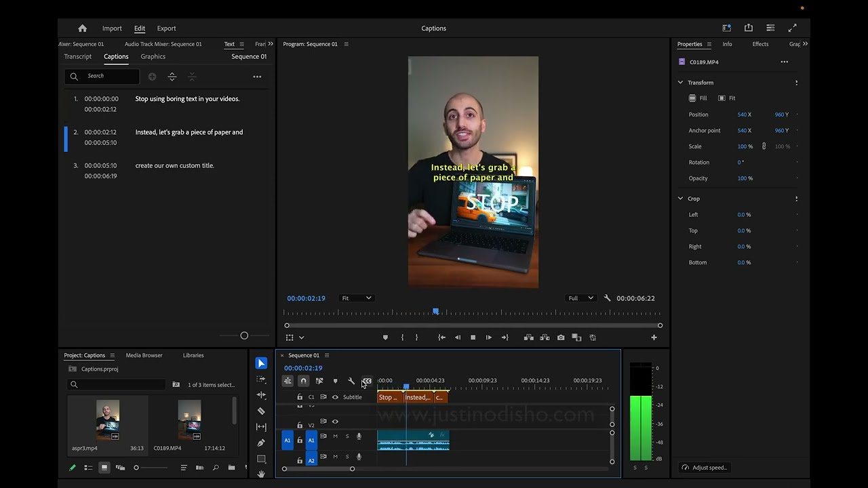Click the Export Frame camera icon
868x488 pixels.
(561, 338)
